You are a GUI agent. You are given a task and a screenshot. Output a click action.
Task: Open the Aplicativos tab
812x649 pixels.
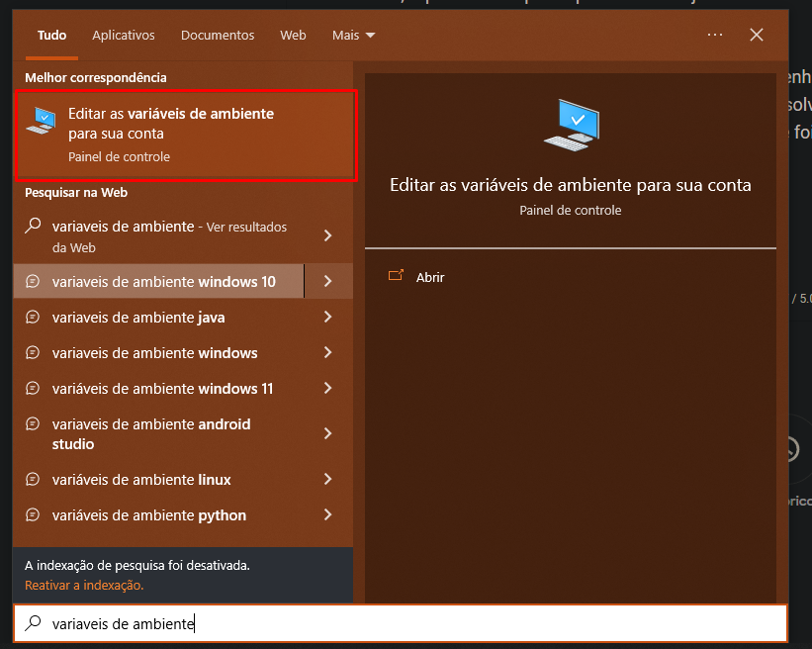124,36
